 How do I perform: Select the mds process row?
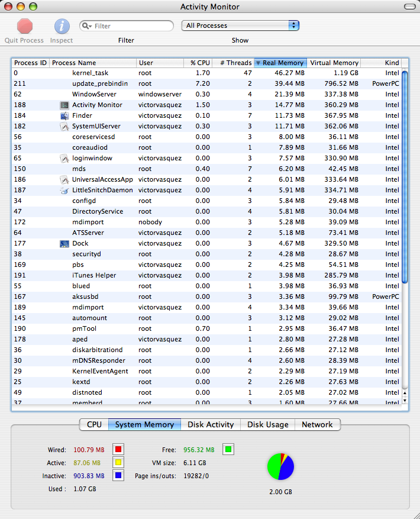click(206, 169)
